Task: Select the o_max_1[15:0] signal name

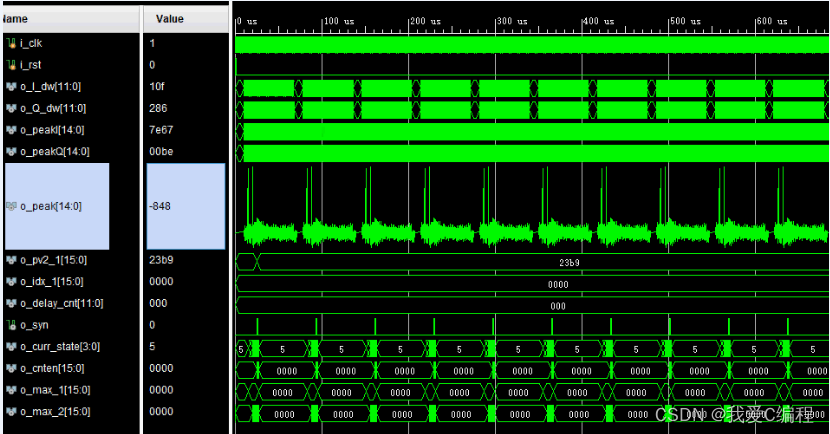Action: [x=53, y=390]
